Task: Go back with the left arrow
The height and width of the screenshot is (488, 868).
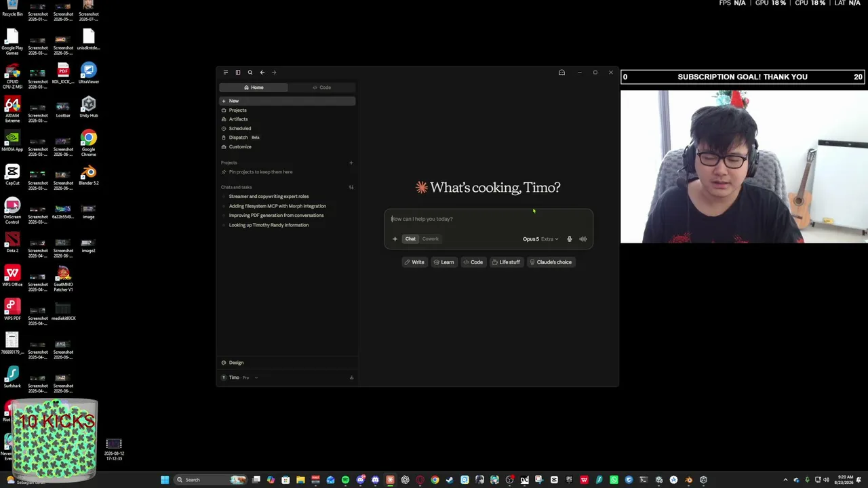Action: click(262, 73)
